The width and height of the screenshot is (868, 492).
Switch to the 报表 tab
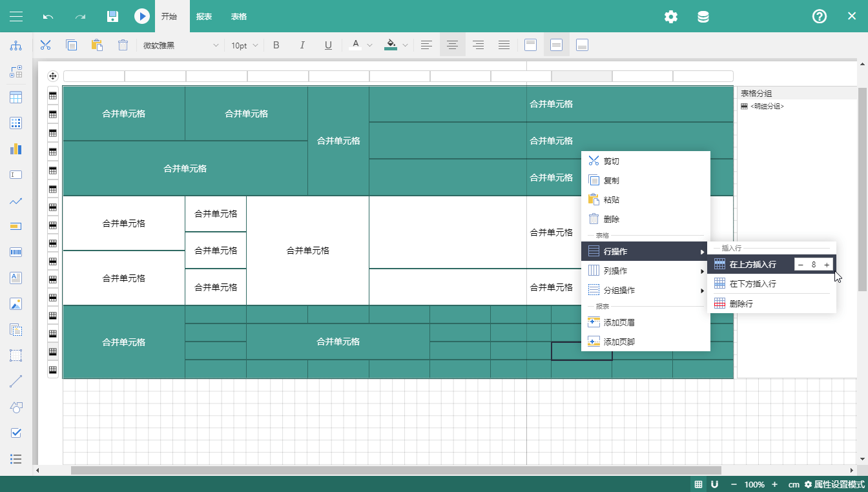click(x=204, y=16)
